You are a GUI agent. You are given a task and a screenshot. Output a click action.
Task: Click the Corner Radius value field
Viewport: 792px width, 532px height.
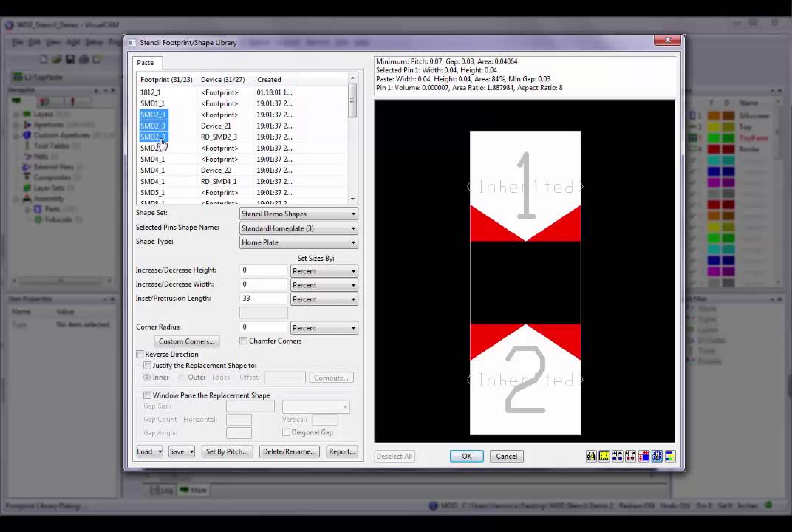[x=264, y=327]
